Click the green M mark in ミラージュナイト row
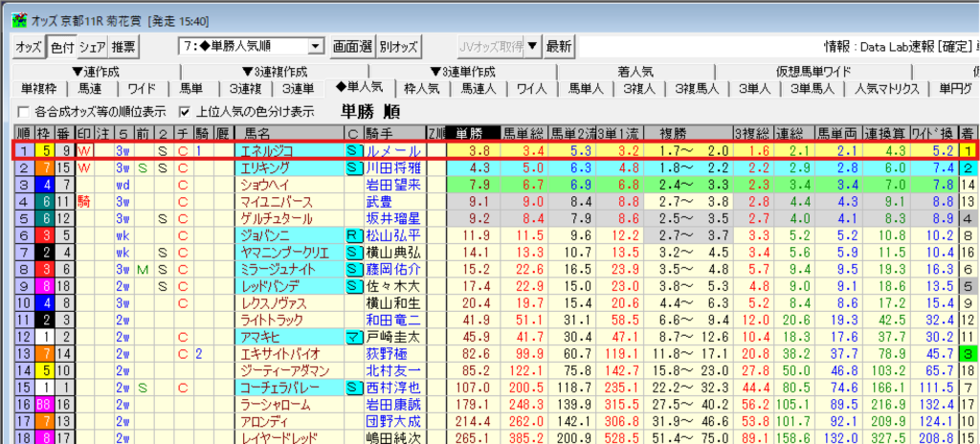Viewport: 980px width, 444px height. point(140,269)
